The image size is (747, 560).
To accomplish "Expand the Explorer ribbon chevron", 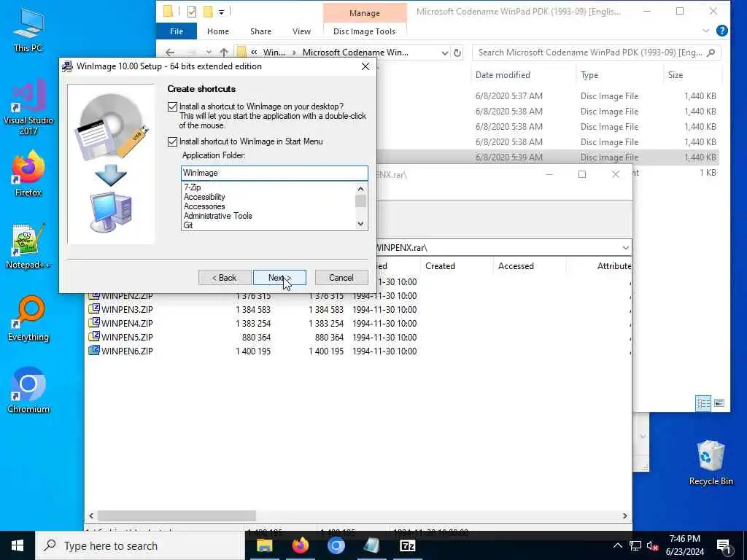I will [x=706, y=31].
